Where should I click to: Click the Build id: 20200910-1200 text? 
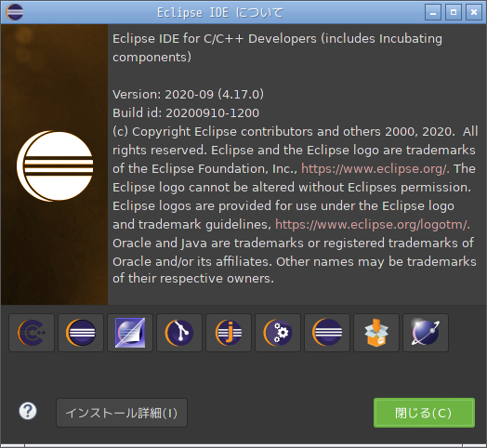click(186, 112)
